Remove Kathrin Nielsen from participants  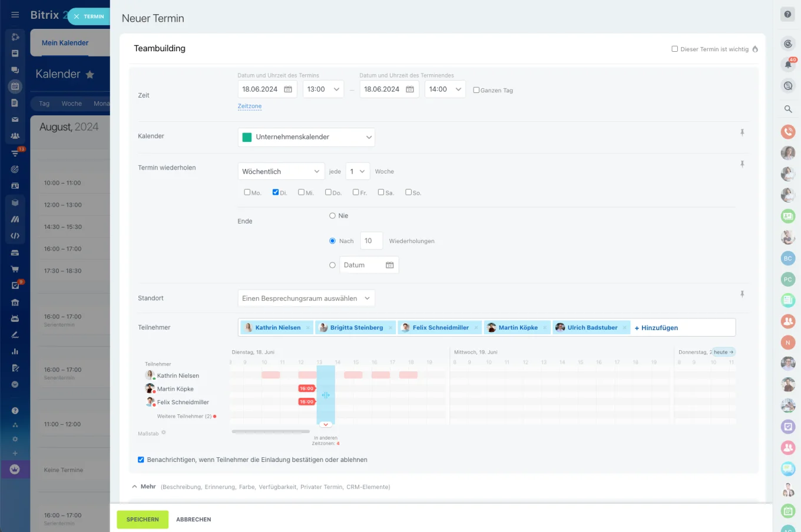tap(307, 328)
